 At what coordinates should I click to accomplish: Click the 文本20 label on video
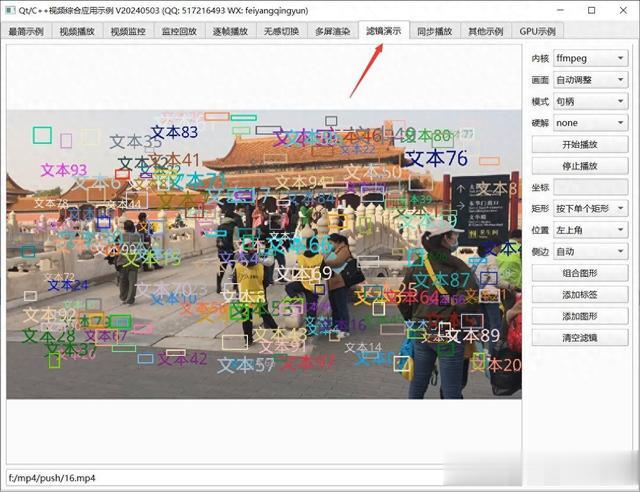coord(496,364)
